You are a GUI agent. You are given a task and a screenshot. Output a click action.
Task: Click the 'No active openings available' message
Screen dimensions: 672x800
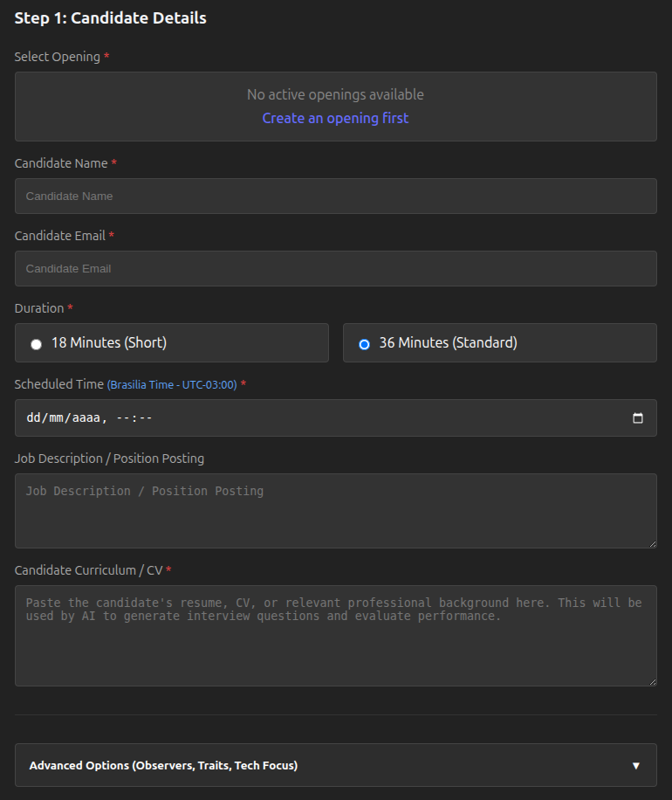point(335,94)
